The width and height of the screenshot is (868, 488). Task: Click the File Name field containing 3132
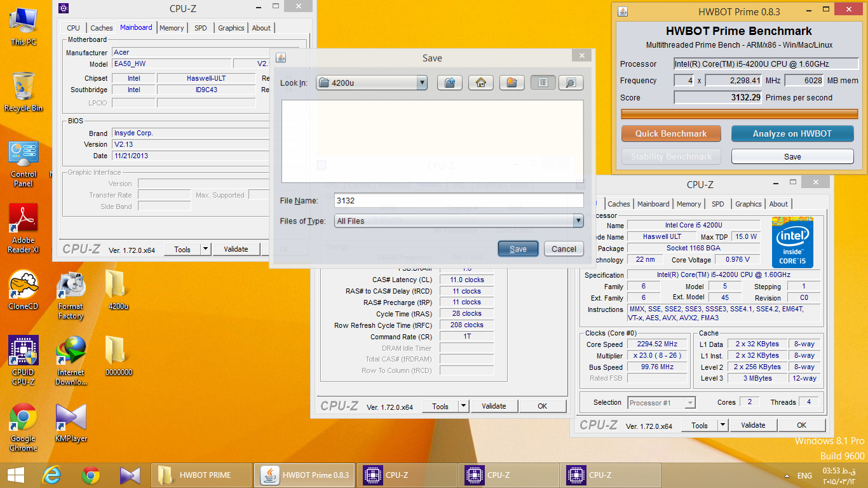[x=459, y=200]
